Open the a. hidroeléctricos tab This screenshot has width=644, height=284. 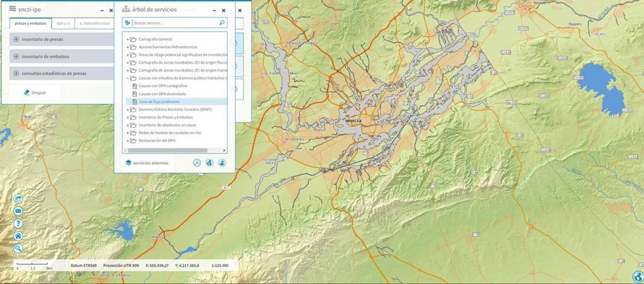click(x=94, y=23)
